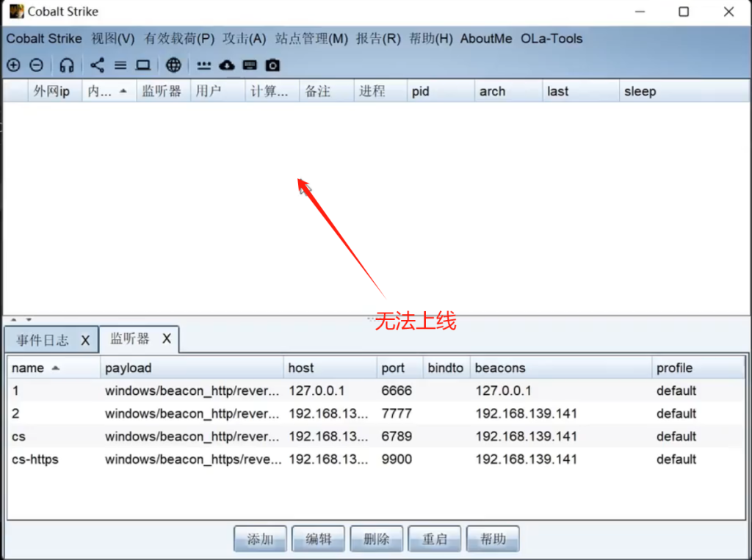Sort listeners by port column

pyautogui.click(x=400, y=368)
